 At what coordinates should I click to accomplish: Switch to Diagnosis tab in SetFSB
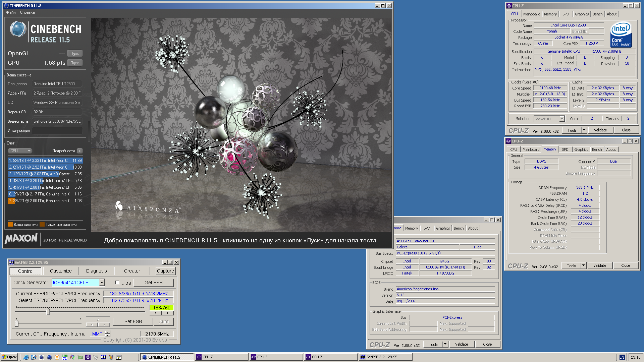coord(96,271)
